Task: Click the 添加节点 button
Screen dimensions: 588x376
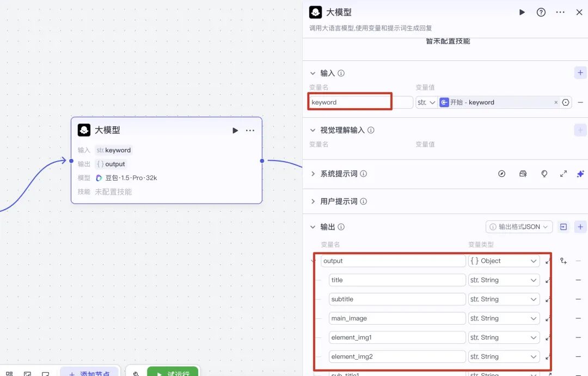Action: click(90, 373)
